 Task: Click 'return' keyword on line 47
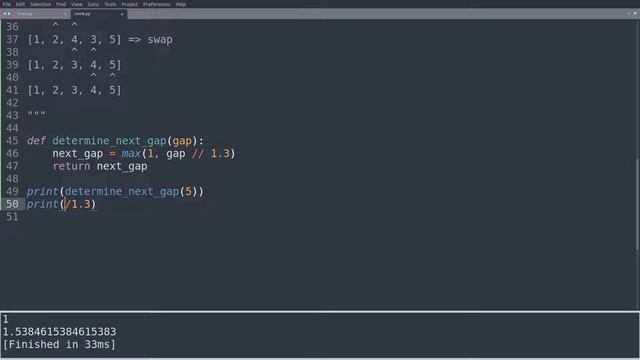click(x=71, y=166)
